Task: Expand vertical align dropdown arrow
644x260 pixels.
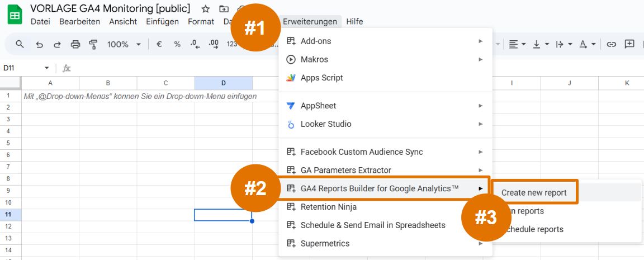Action: [x=547, y=44]
